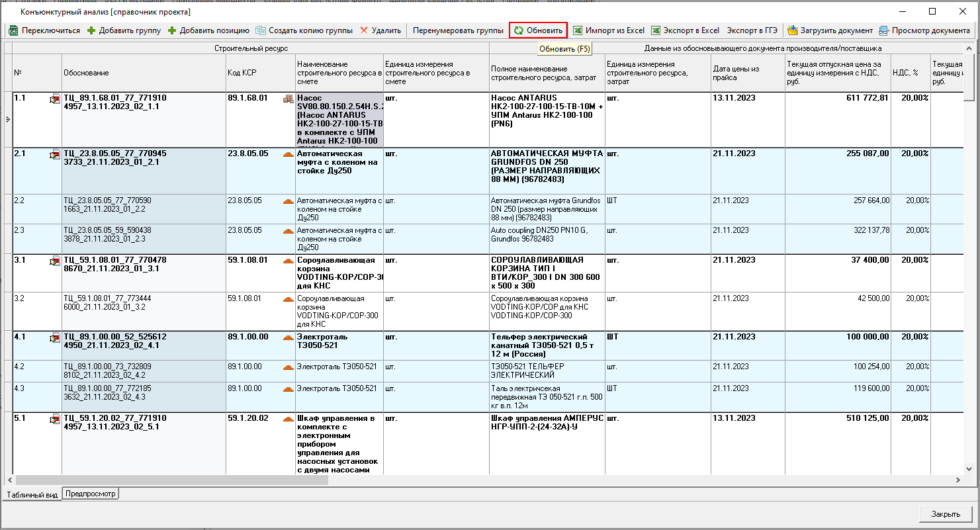
Task: Select row 2.2 Обоснование cell
Action: pyautogui.click(x=144, y=204)
